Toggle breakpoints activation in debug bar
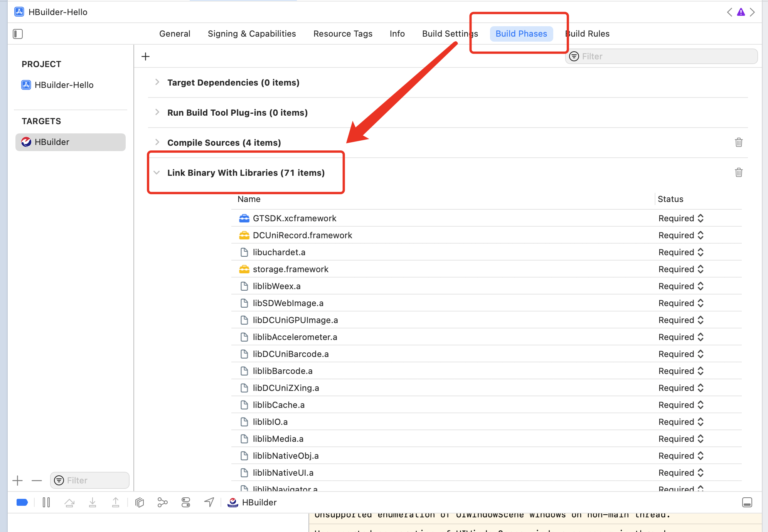 tap(22, 502)
